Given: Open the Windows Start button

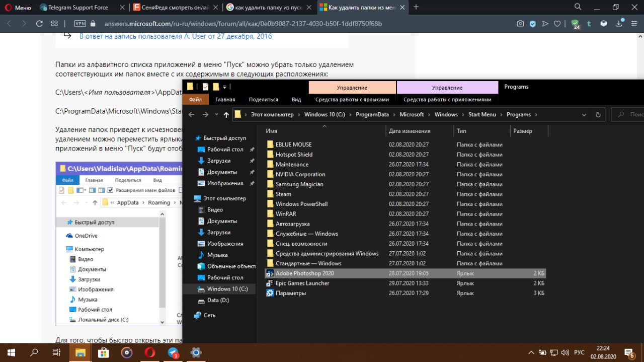Looking at the screenshot, I should pos(11,352).
